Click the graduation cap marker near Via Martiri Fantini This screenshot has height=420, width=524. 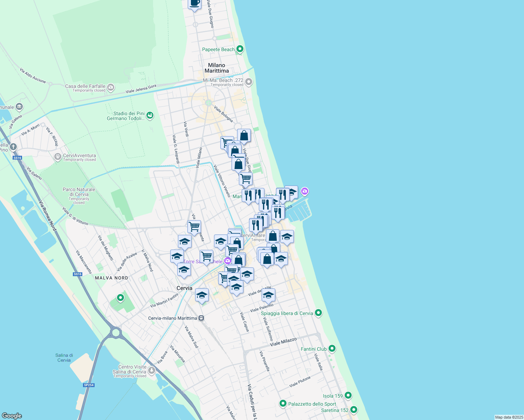202,295
